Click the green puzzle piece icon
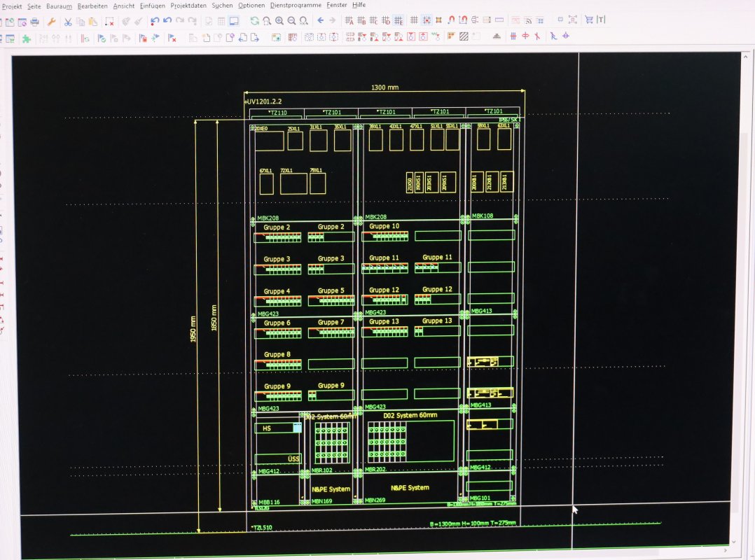Image resolution: width=755 pixels, height=560 pixels. 26,38
